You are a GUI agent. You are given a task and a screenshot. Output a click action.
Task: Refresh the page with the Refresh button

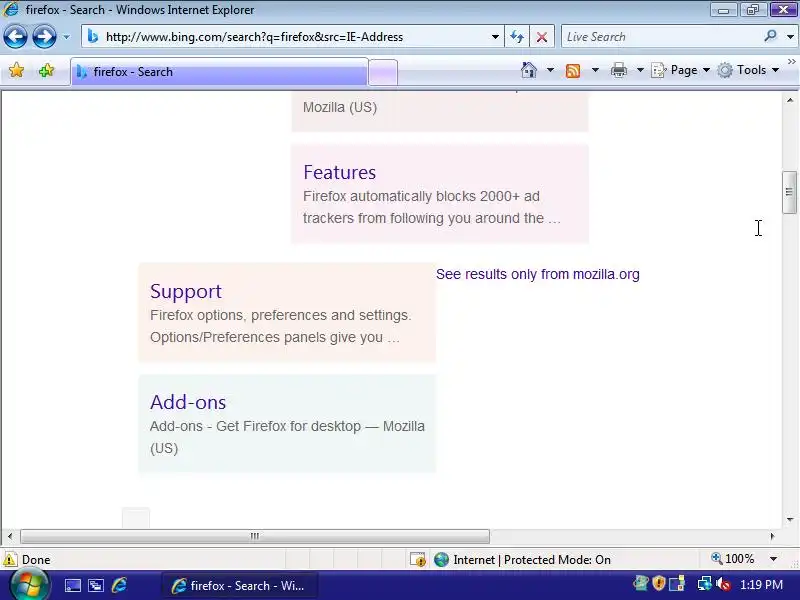517,37
